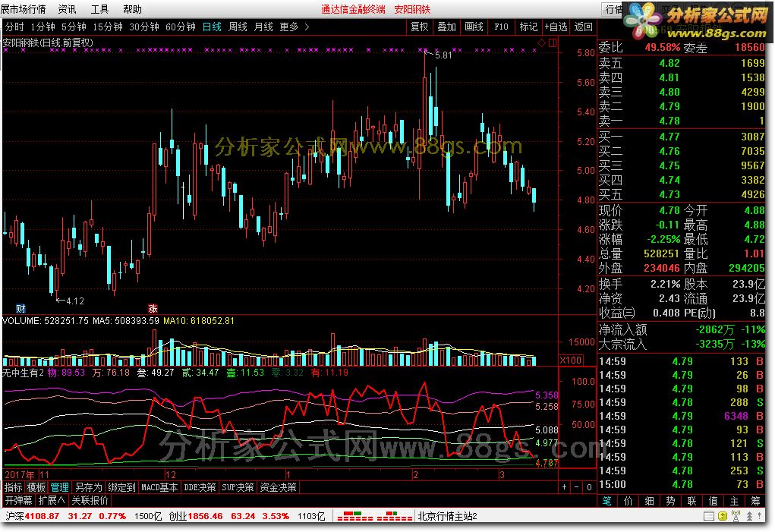This screenshot has width=775, height=532.
Task: Switch to 15分钟 chart period
Action: pos(108,27)
